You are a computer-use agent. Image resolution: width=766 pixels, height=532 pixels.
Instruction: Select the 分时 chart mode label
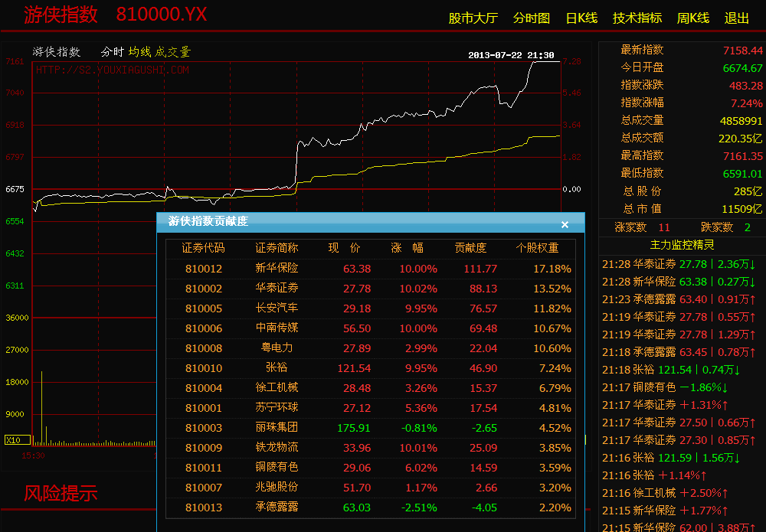[x=112, y=52]
